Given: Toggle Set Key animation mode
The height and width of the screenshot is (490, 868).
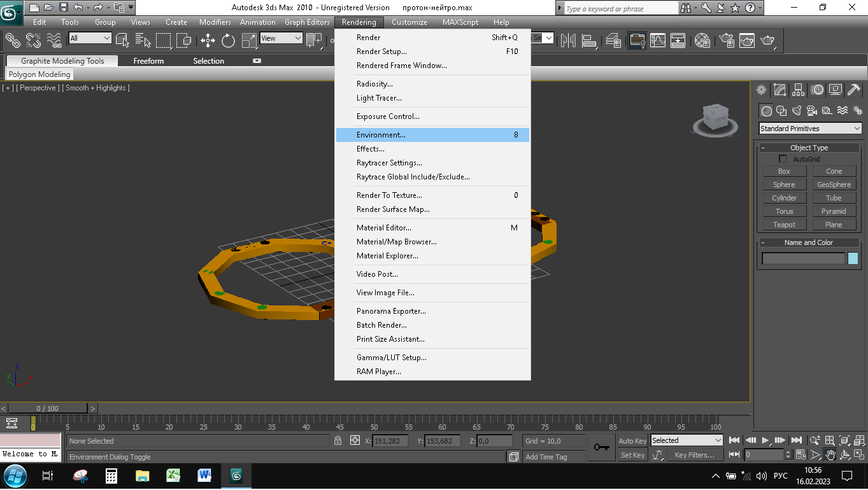Looking at the screenshot, I should coord(632,455).
